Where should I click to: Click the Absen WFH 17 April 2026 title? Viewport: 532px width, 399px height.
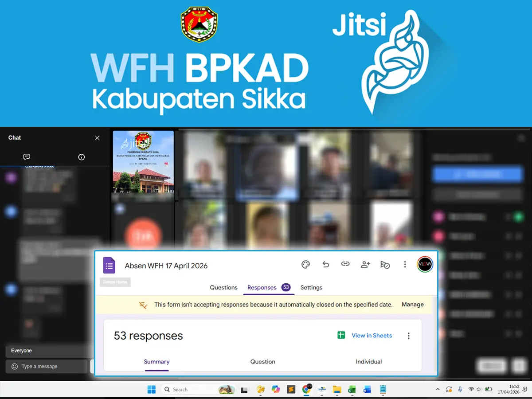(166, 266)
